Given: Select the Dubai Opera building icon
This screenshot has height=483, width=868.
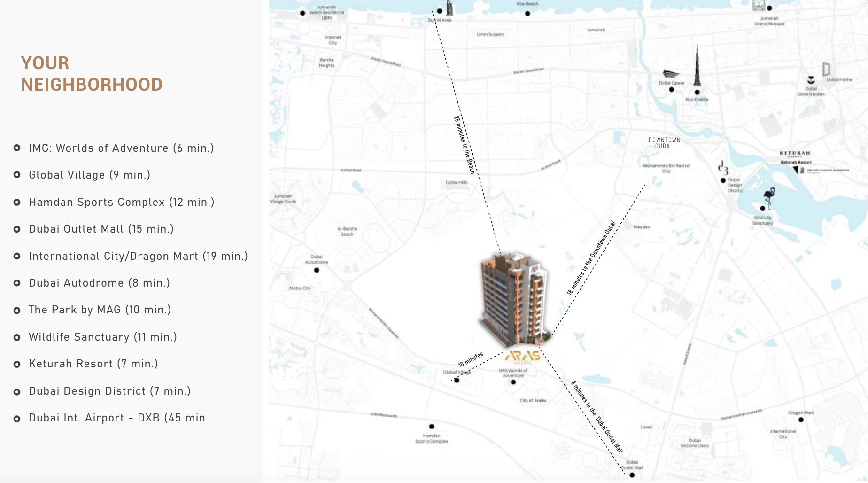Looking at the screenshot, I should [671, 74].
